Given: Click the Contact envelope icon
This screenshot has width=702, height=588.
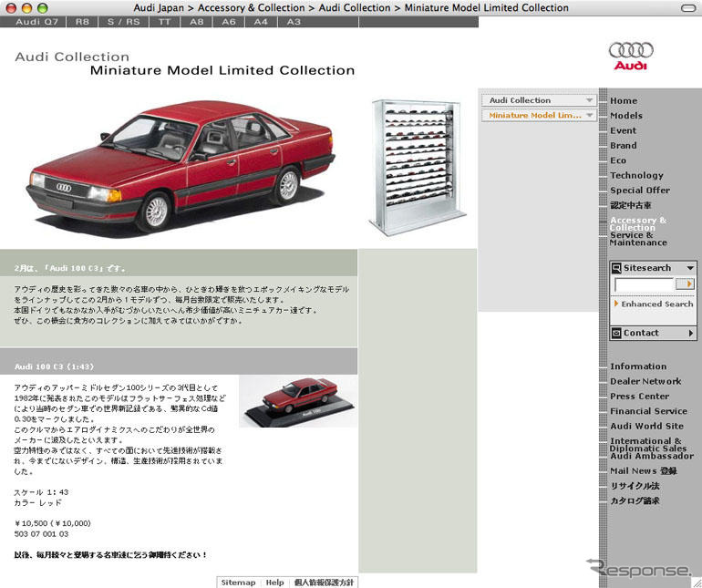Looking at the screenshot, I should pyautogui.click(x=616, y=333).
